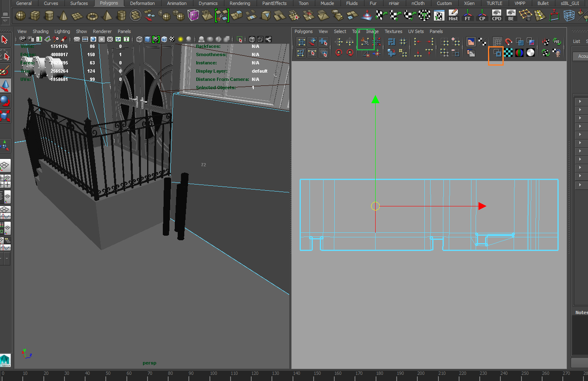Click the UV snapshot magnet icon
Image resolution: width=588 pixels, height=381 pixels.
coord(509,42)
